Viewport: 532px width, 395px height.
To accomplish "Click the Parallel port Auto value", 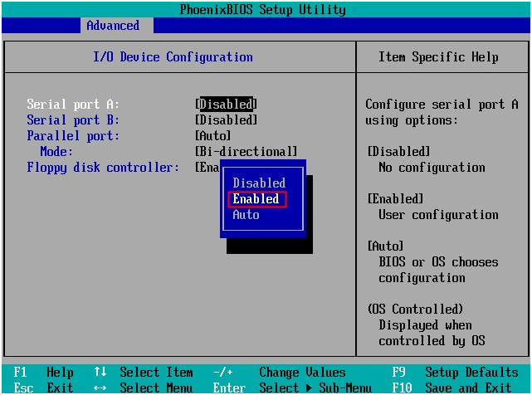I will 212,136.
